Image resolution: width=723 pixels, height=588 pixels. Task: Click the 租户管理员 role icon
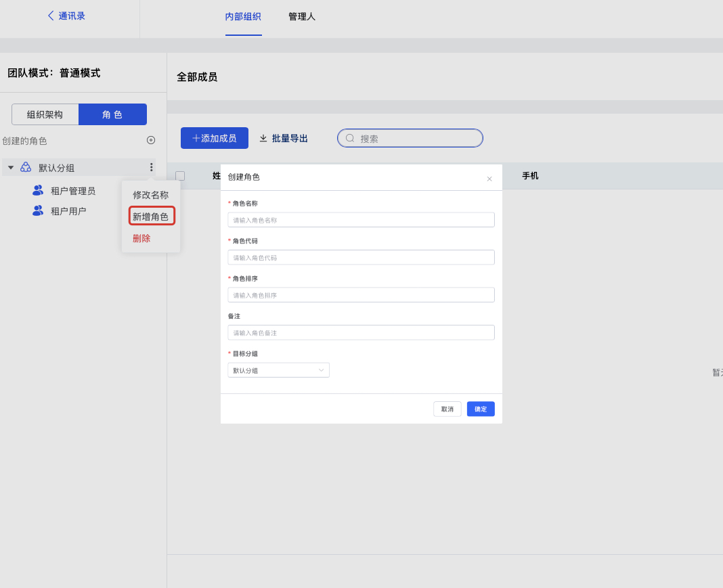38,191
